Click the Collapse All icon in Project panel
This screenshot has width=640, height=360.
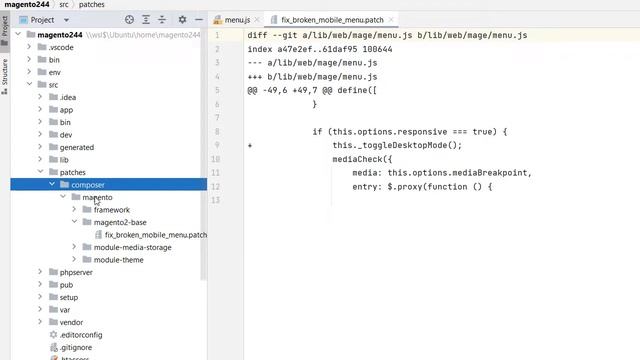pyautogui.click(x=162, y=20)
